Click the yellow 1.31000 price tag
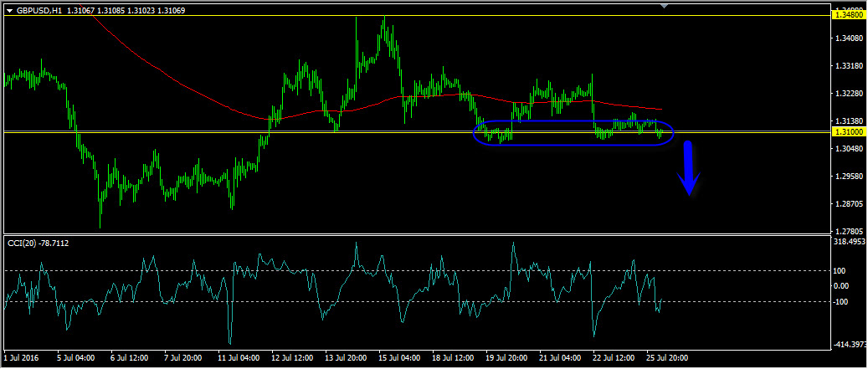The image size is (868, 369). point(848,132)
